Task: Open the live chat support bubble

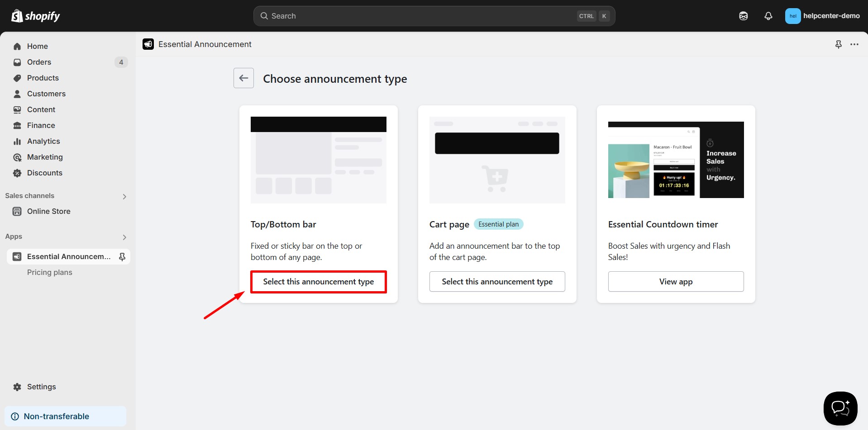Action: [x=840, y=408]
